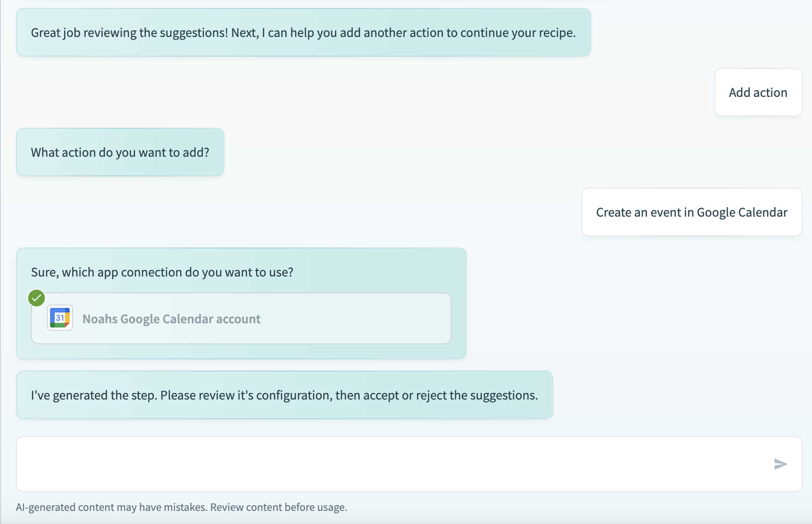Click the Add action button
This screenshot has width=812, height=524.
point(758,92)
